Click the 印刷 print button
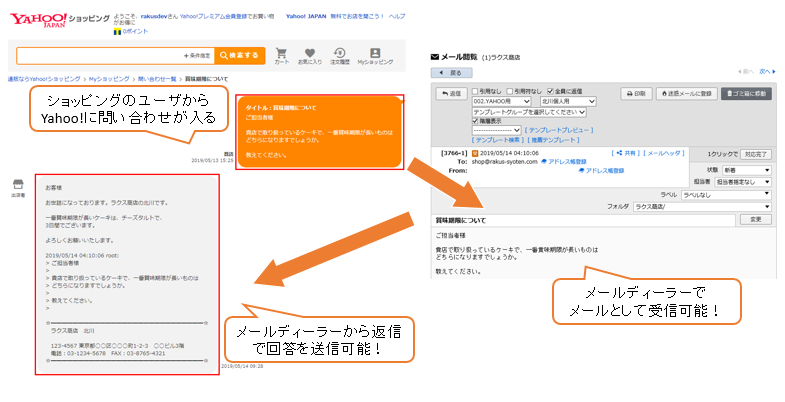785x402 pixels. (x=636, y=94)
